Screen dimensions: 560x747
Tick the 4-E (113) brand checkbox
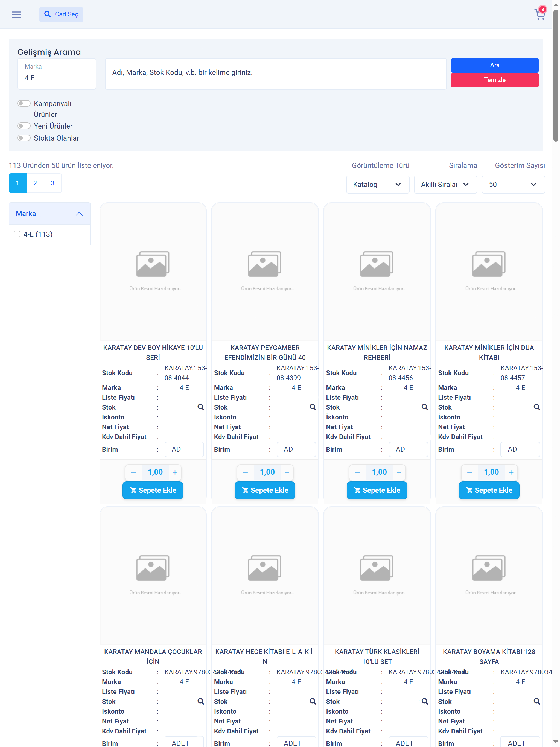(x=17, y=234)
